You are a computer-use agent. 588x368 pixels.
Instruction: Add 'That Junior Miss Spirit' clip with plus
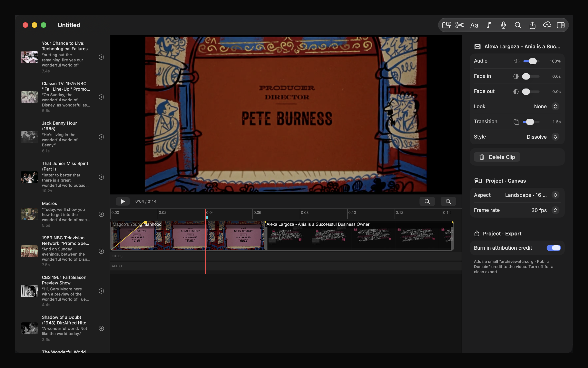point(101,177)
